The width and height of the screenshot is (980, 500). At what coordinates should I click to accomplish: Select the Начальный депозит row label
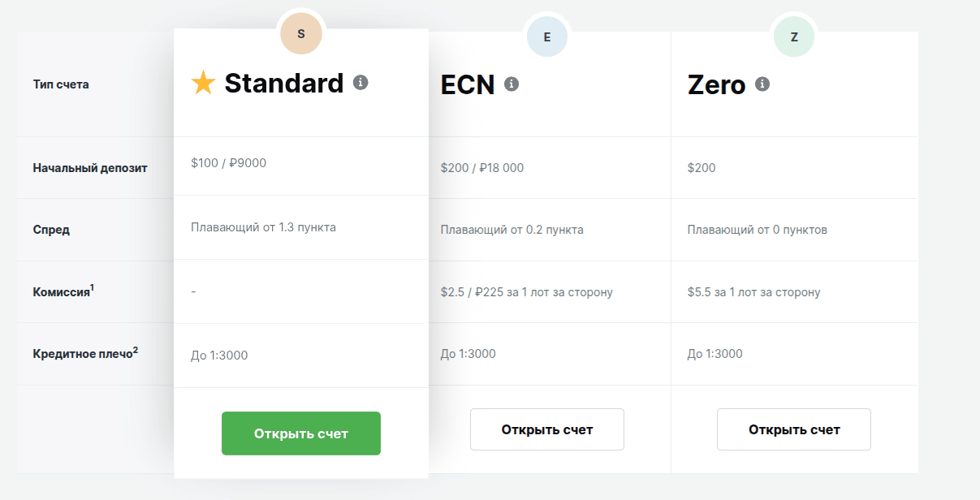pos(90,168)
